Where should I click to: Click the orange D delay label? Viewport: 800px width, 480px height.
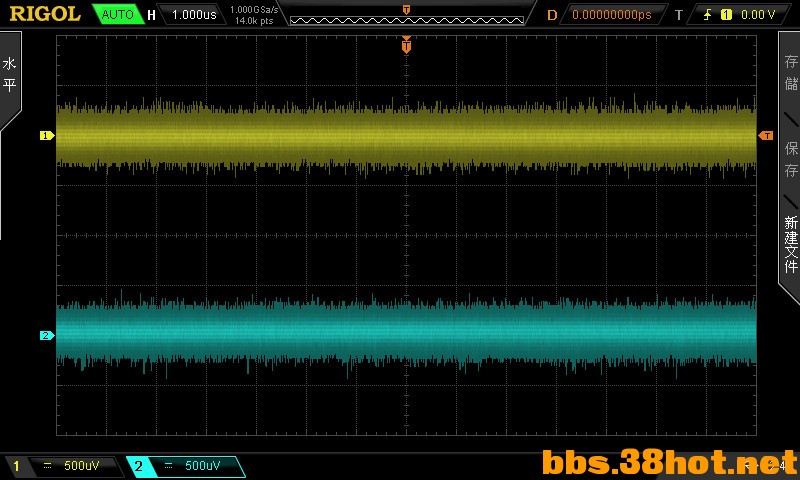[x=552, y=15]
